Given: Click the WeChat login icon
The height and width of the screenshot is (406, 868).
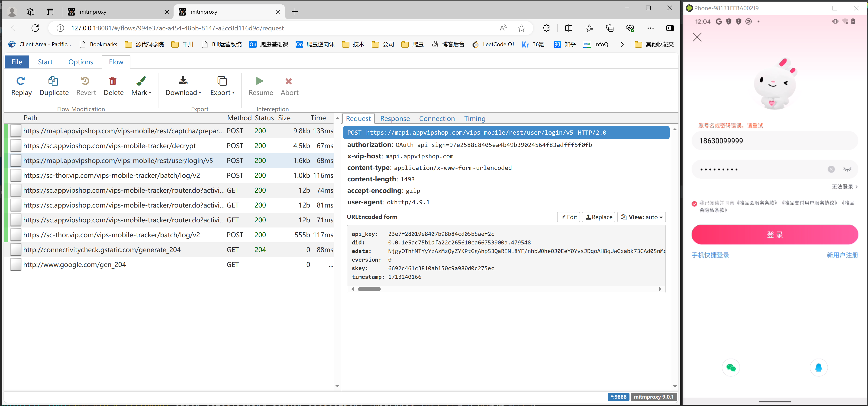Looking at the screenshot, I should pos(730,367).
